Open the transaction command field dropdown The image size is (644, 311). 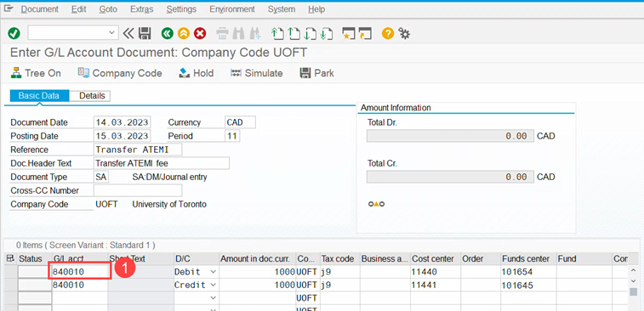click(111, 33)
